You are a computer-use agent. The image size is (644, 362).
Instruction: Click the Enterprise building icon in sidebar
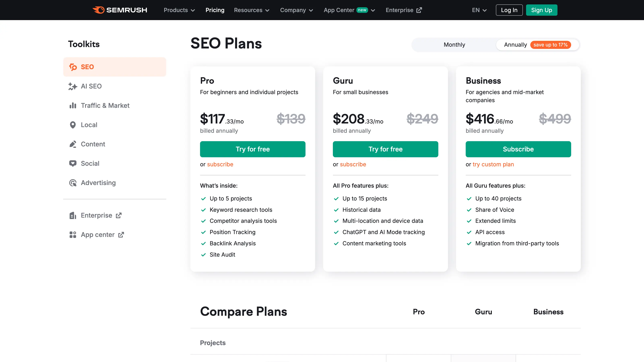pos(72,215)
